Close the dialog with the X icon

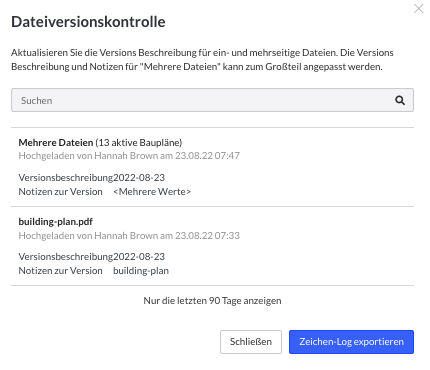(418, 8)
